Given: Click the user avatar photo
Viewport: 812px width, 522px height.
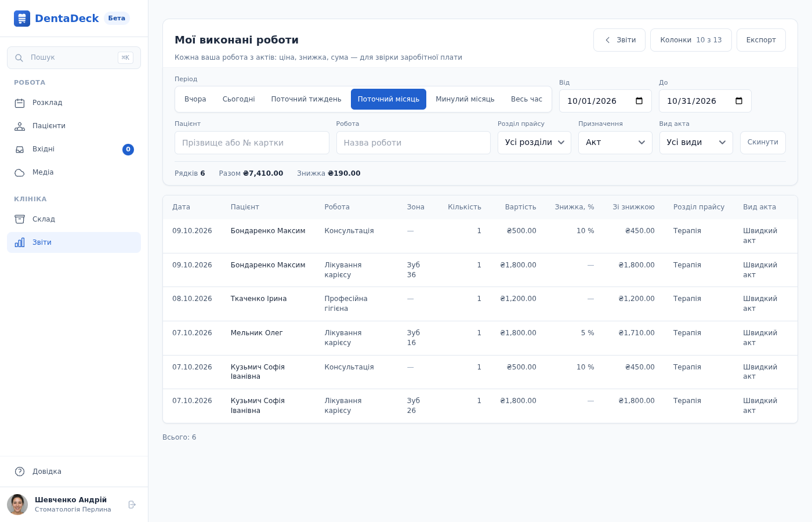Looking at the screenshot, I should 17,505.
